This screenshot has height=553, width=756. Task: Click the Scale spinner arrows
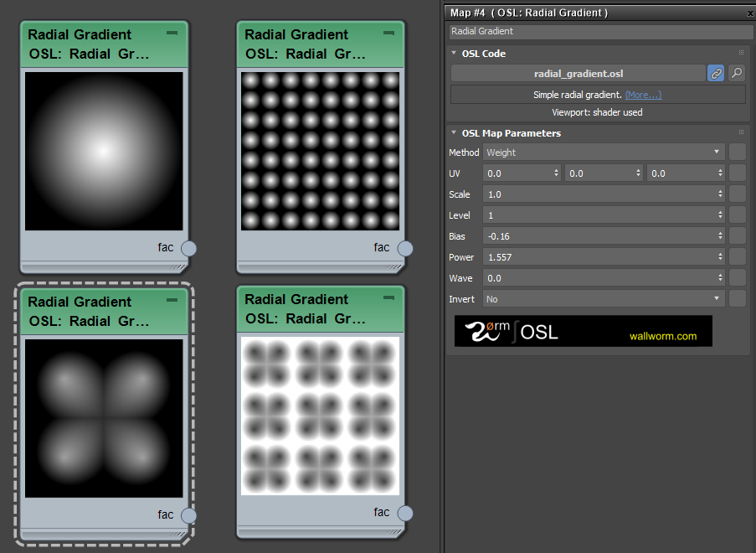[720, 194]
